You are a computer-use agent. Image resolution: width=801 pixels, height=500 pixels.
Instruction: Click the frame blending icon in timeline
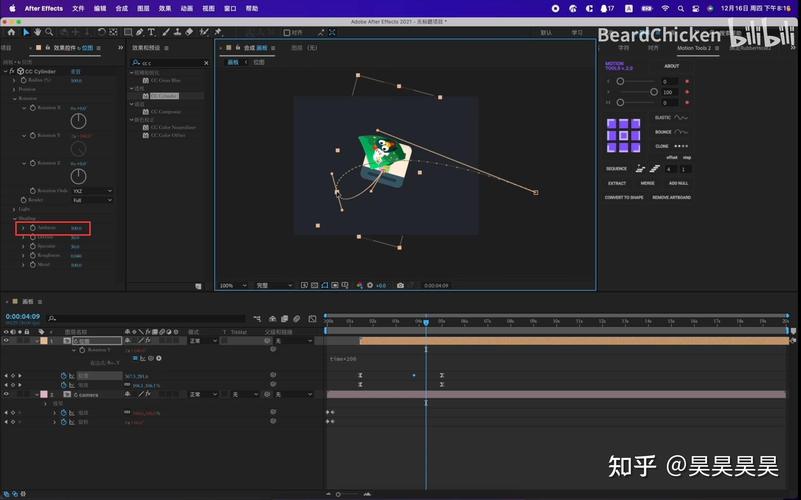[285, 319]
